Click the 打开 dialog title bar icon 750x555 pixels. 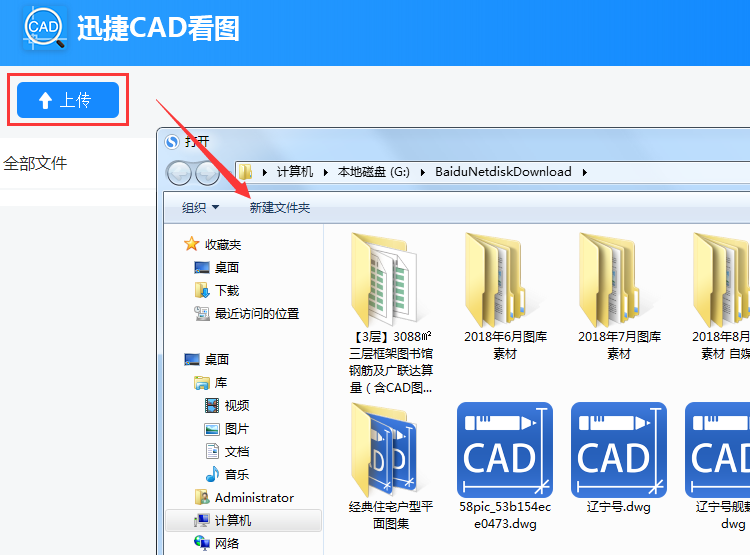[x=171, y=142]
